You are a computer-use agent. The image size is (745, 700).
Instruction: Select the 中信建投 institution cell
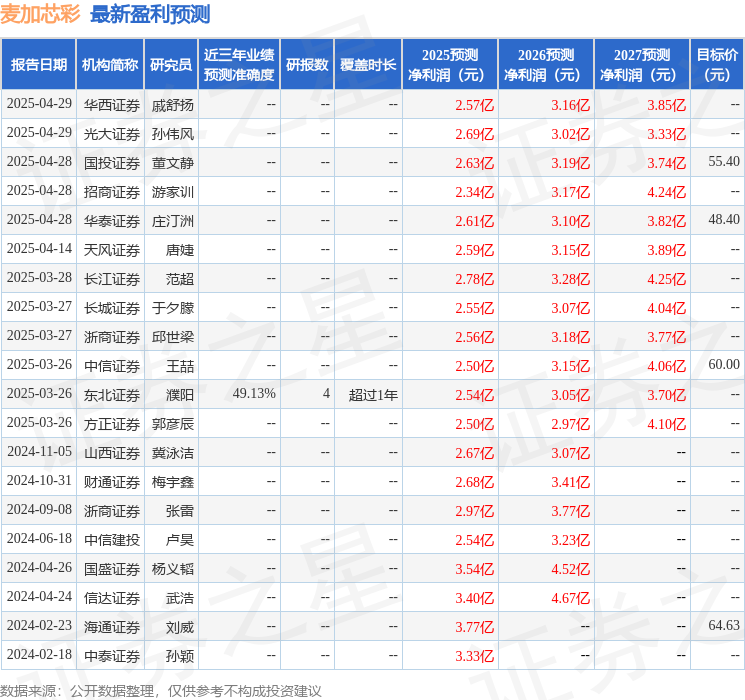point(112,540)
